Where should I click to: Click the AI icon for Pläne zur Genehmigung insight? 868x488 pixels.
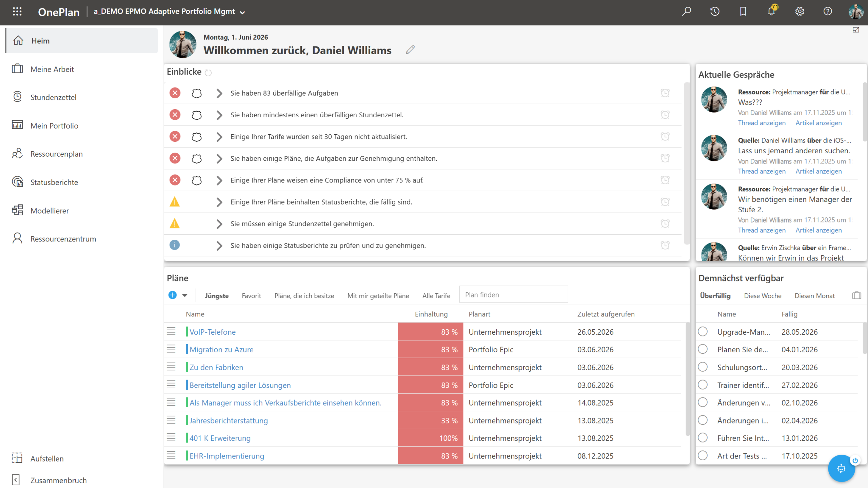pos(197,158)
